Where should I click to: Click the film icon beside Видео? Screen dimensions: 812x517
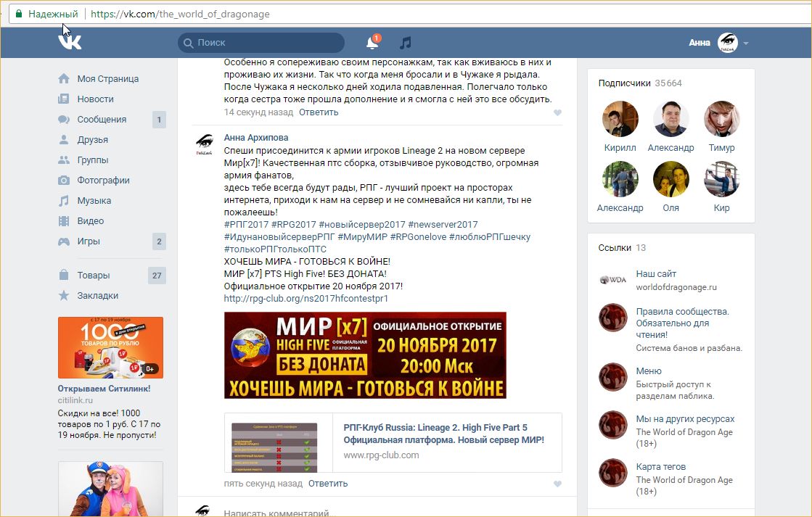[64, 221]
